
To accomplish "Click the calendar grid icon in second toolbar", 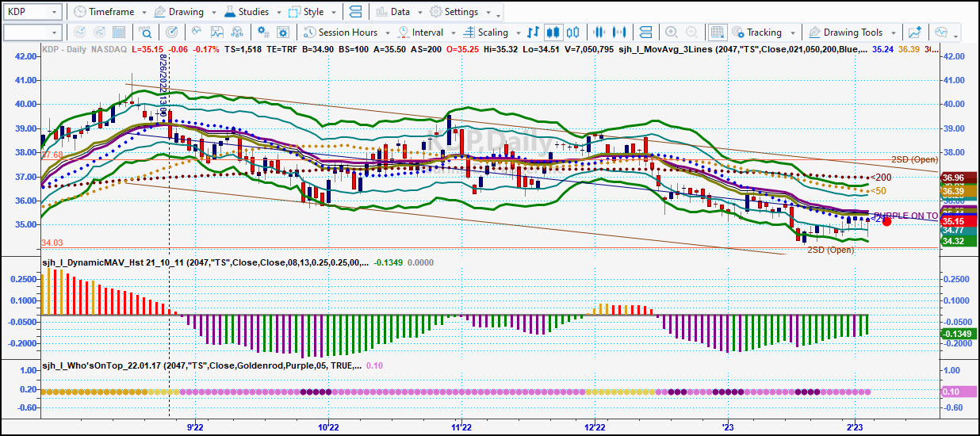I will tap(120, 33).
